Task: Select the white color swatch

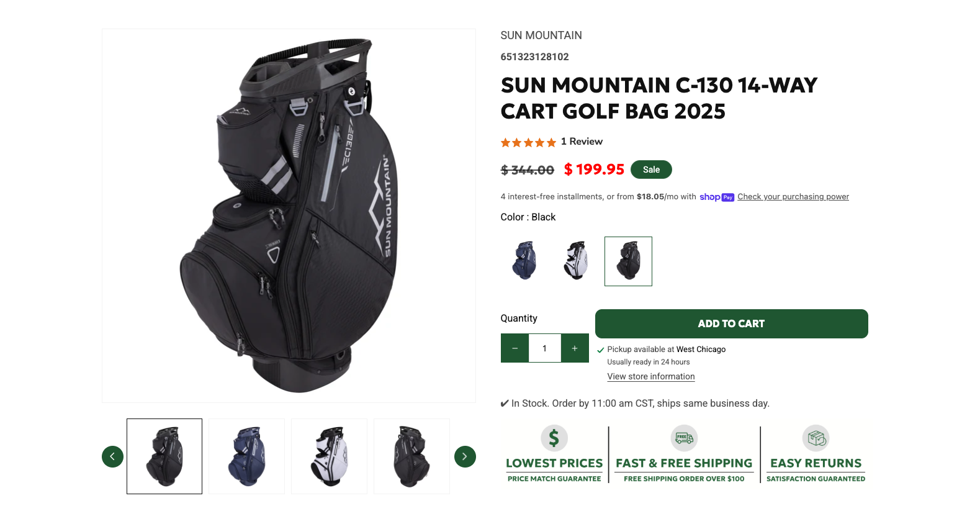Action: coord(576,261)
